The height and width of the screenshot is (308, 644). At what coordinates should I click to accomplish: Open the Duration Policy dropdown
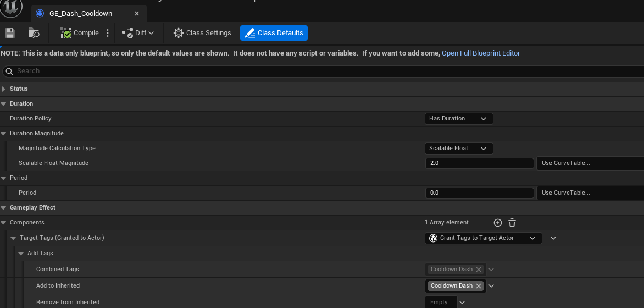click(x=459, y=119)
